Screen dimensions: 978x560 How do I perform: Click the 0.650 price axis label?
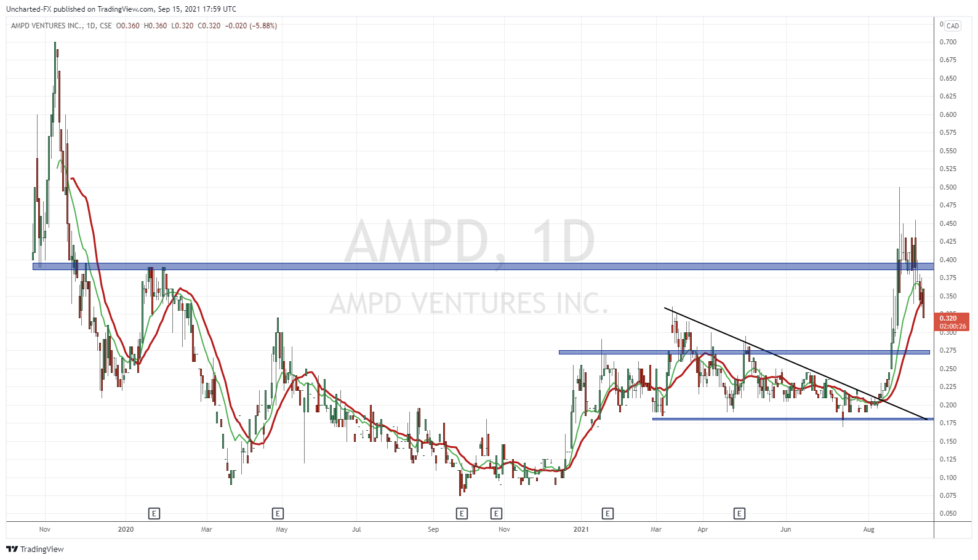948,78
